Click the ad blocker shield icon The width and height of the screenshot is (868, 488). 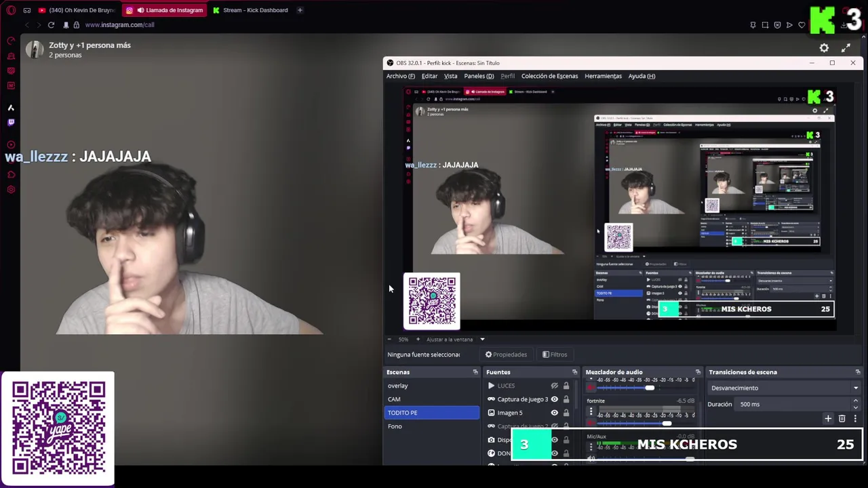coord(777,25)
